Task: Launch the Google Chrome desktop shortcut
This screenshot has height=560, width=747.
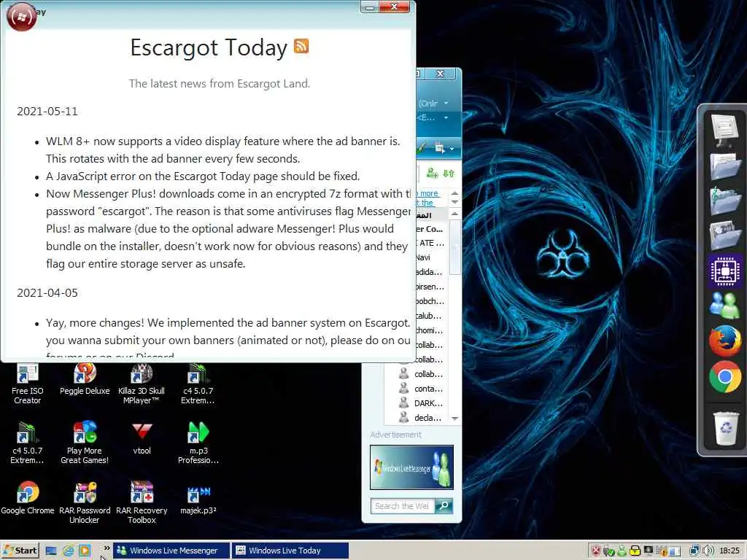Action: pyautogui.click(x=27, y=498)
